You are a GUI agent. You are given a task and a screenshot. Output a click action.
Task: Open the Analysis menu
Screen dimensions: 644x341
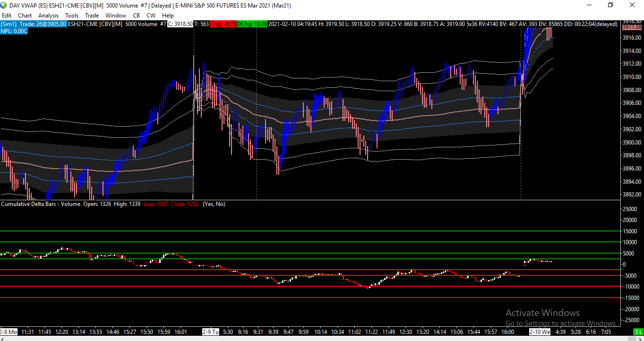[x=48, y=16]
